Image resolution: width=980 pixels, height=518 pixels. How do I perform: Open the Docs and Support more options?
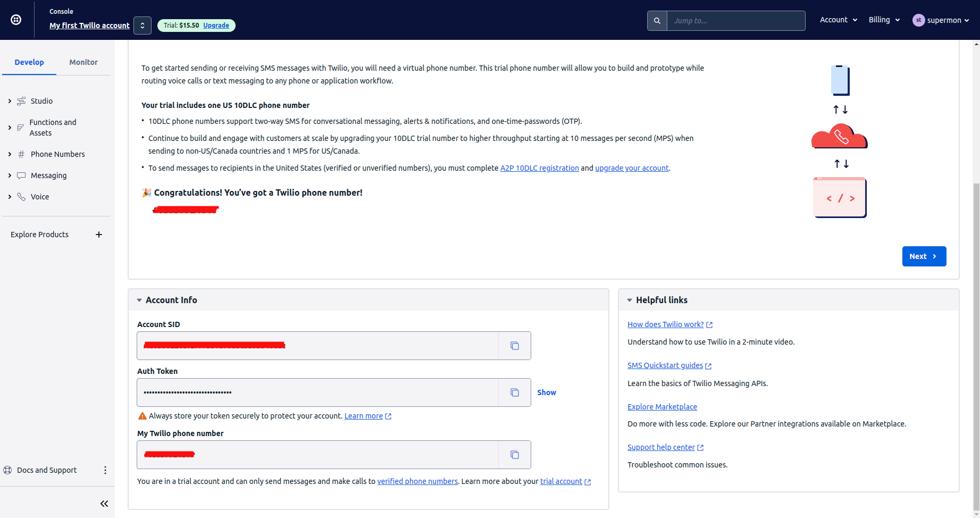105,470
